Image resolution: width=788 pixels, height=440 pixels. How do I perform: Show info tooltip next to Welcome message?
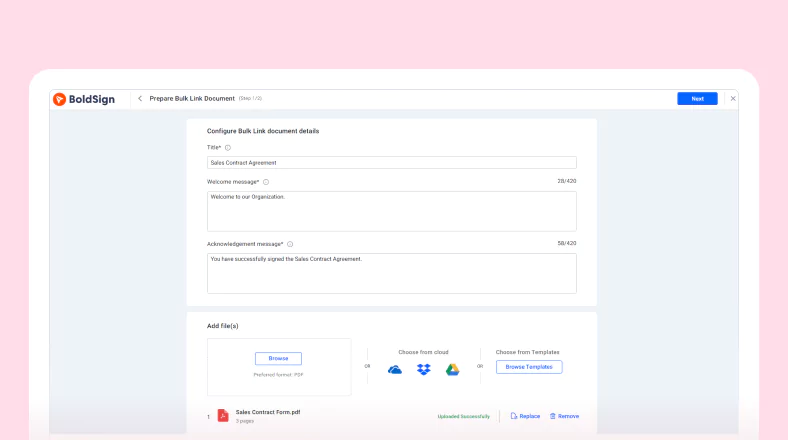[266, 182]
